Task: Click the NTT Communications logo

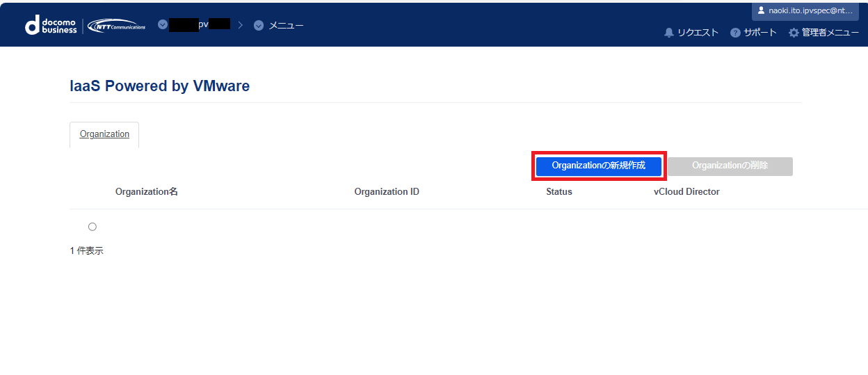Action: (117, 26)
